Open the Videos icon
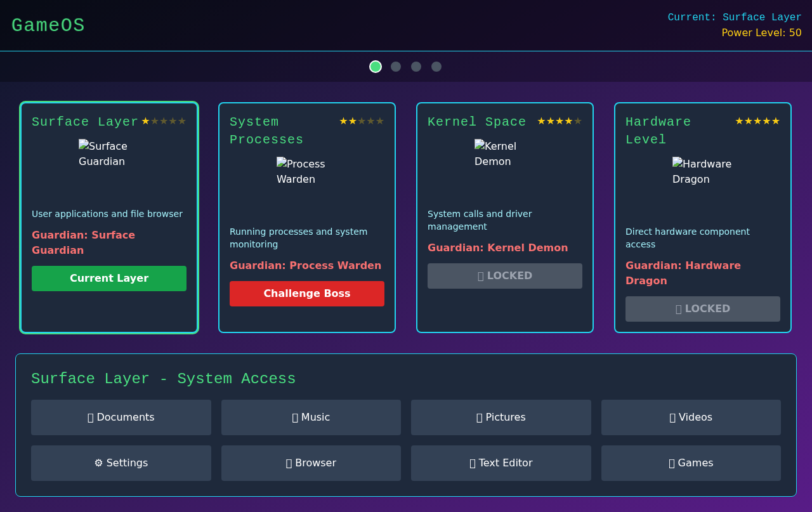 691,417
